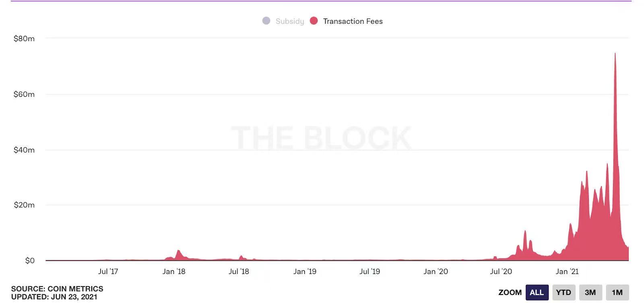Click the Source: Coin Metrics text
The image size is (644, 303).
pos(57,289)
